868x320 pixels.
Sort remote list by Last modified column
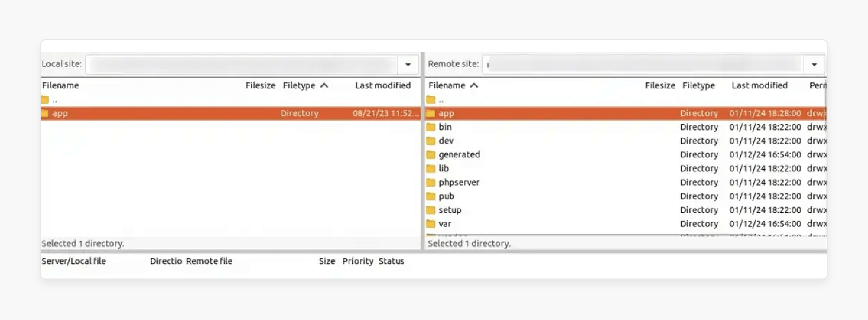[x=759, y=86]
